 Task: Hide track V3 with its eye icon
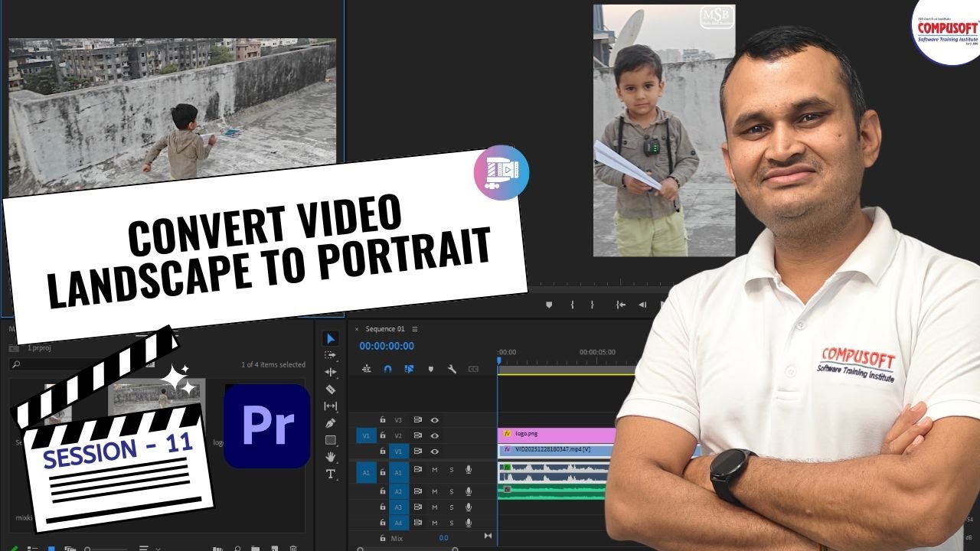435,420
